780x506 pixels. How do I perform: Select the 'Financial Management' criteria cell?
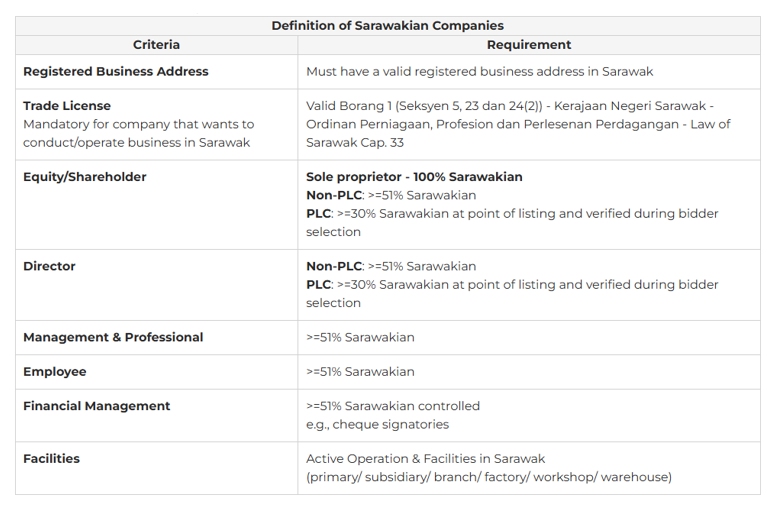[x=97, y=406]
